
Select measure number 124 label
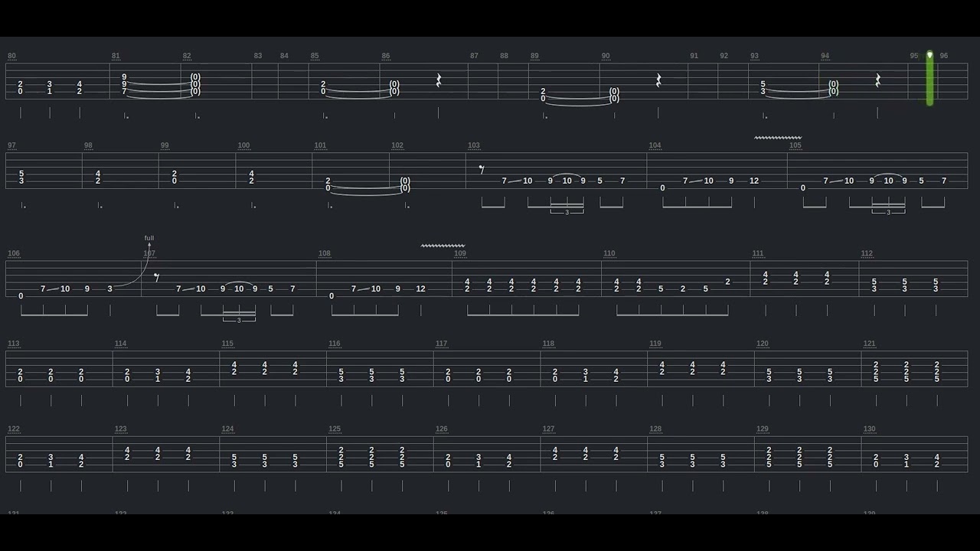click(x=227, y=429)
